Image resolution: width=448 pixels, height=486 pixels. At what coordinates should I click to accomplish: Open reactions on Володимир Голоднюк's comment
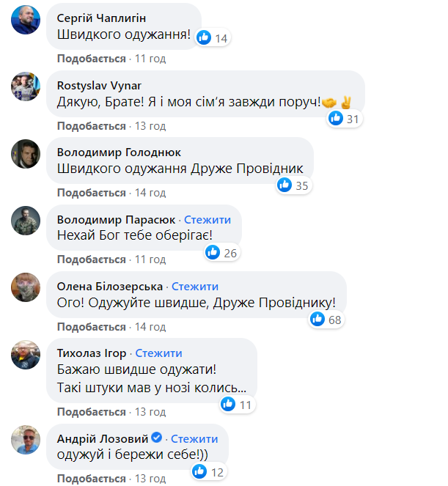293,185
